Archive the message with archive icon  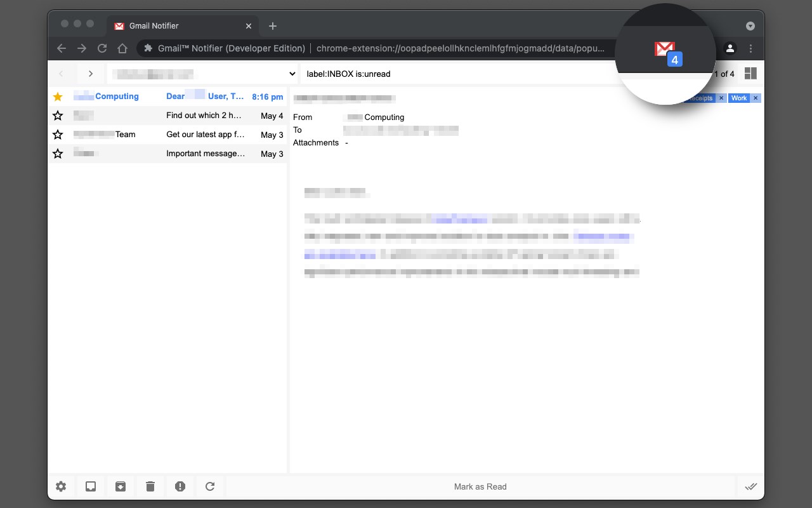click(121, 486)
